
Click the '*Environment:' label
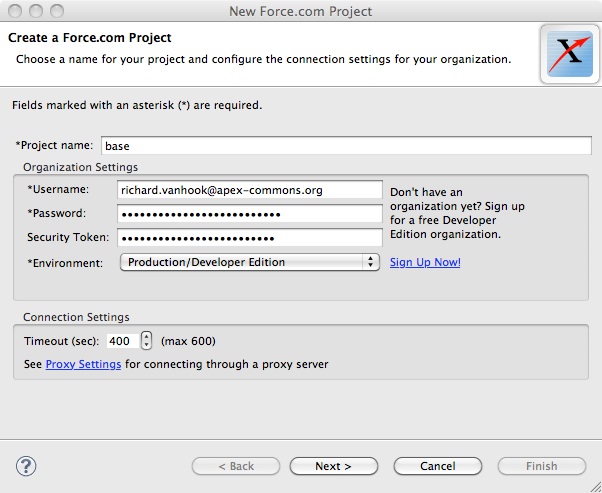[65, 263]
